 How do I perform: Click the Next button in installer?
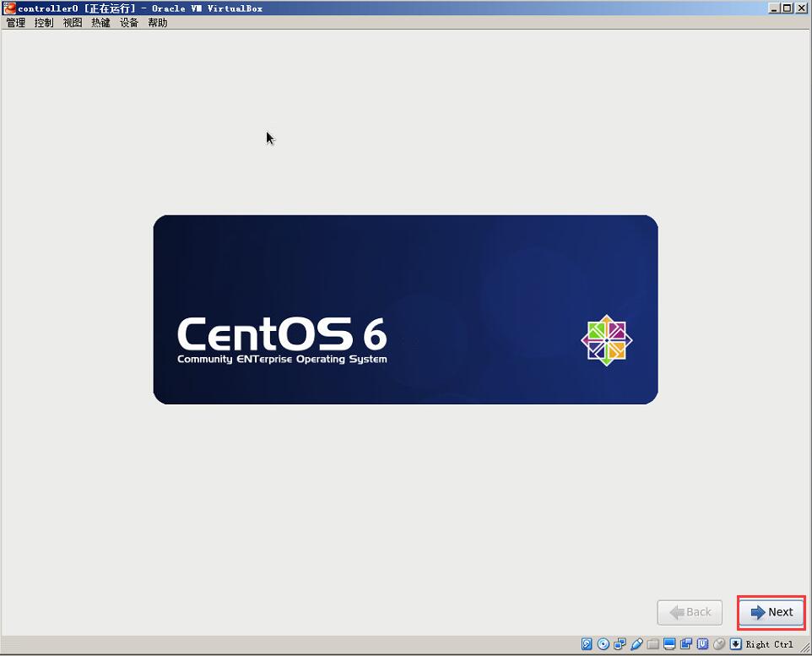click(771, 612)
